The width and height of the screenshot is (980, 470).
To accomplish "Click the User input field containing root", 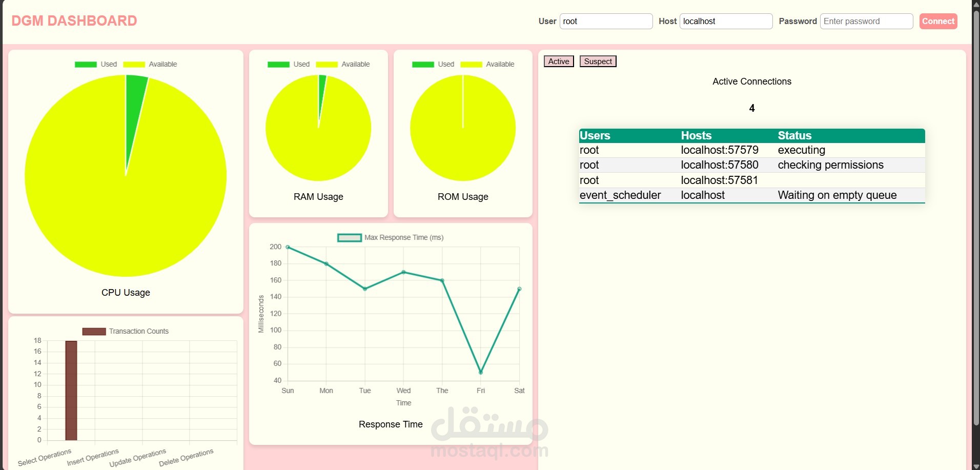I will [x=606, y=21].
